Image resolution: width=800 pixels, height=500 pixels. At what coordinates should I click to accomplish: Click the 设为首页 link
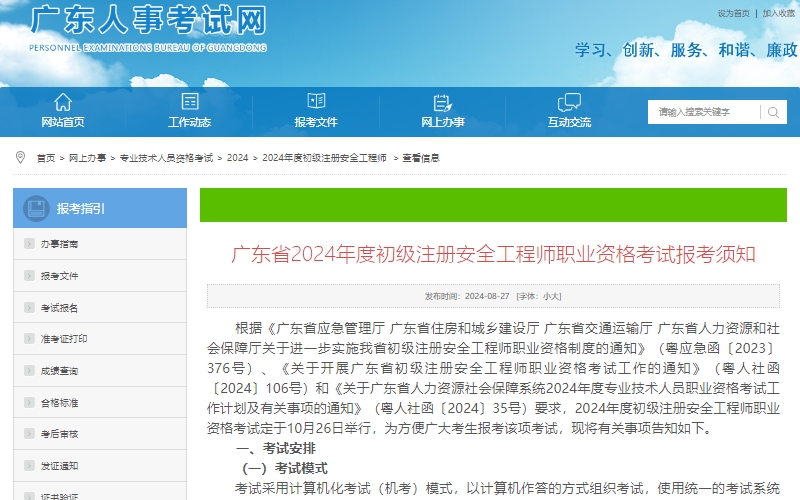click(x=733, y=14)
